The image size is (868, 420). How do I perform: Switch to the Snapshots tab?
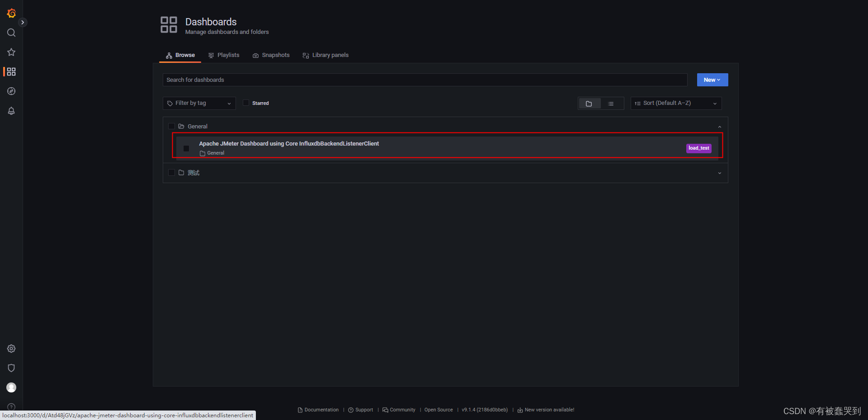tap(271, 55)
